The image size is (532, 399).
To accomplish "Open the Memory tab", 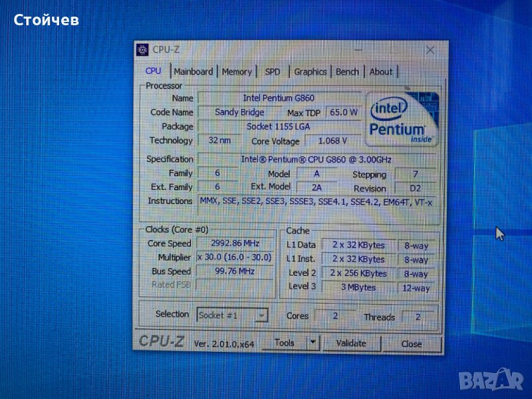I will pos(237,72).
